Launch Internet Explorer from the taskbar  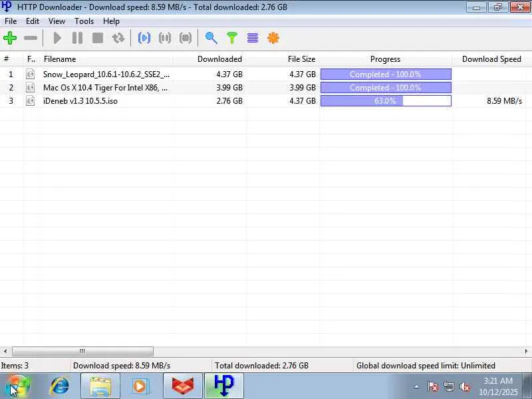(x=60, y=386)
